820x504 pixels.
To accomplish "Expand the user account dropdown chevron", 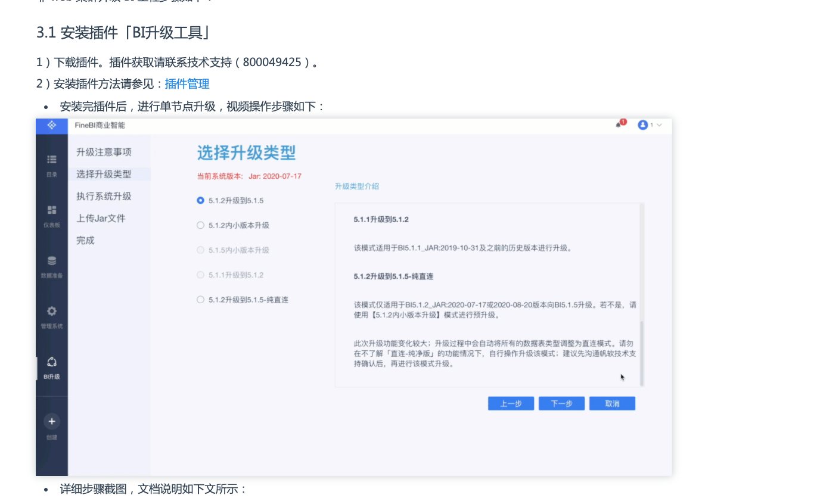I will coord(659,125).
